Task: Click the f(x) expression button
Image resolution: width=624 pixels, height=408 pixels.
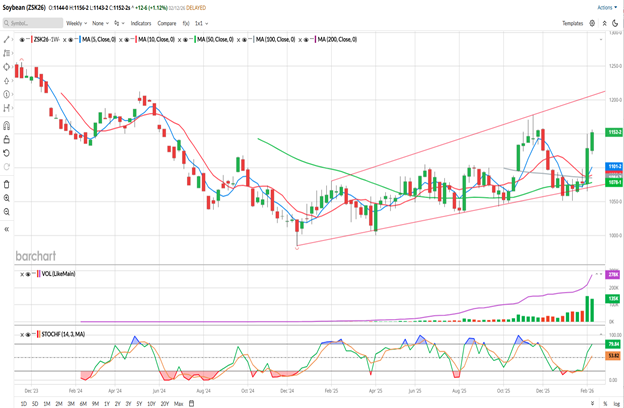Action: click(186, 23)
